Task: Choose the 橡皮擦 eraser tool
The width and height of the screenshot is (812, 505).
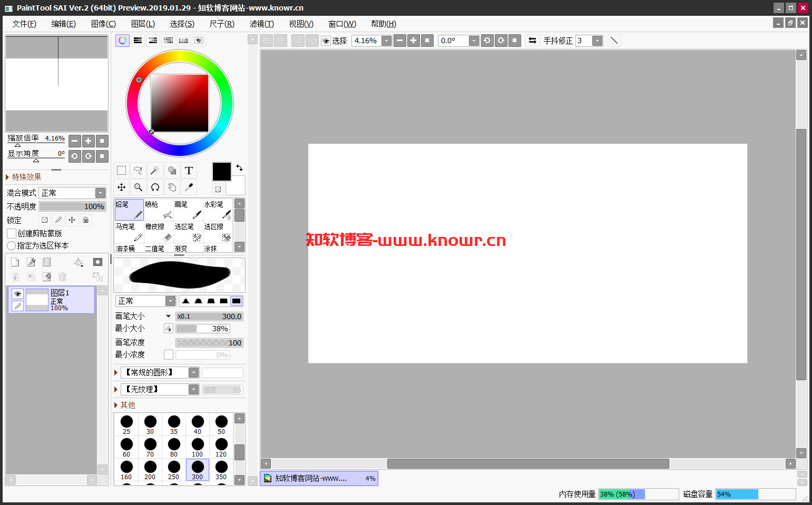Action: pos(159,232)
